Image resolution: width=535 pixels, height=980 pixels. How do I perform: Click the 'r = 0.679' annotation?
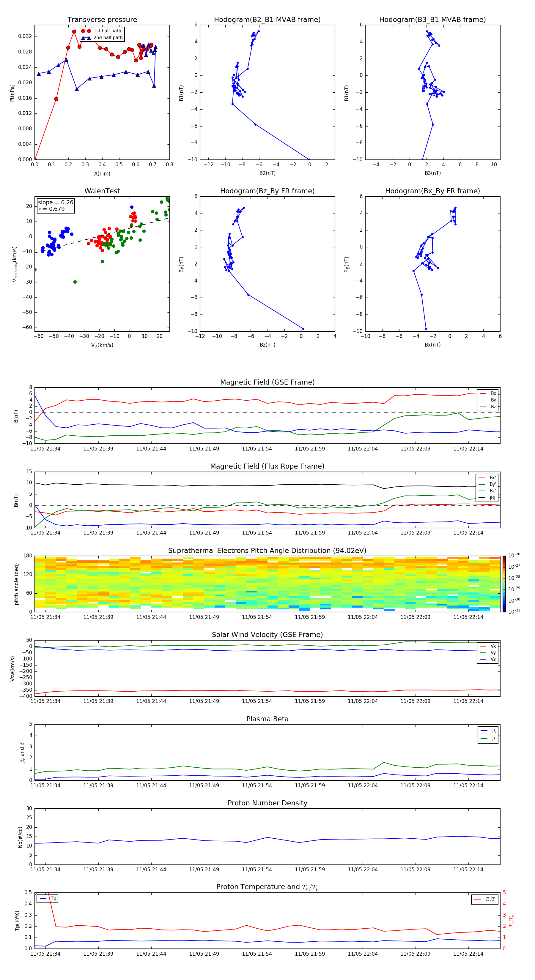(x=51, y=209)
